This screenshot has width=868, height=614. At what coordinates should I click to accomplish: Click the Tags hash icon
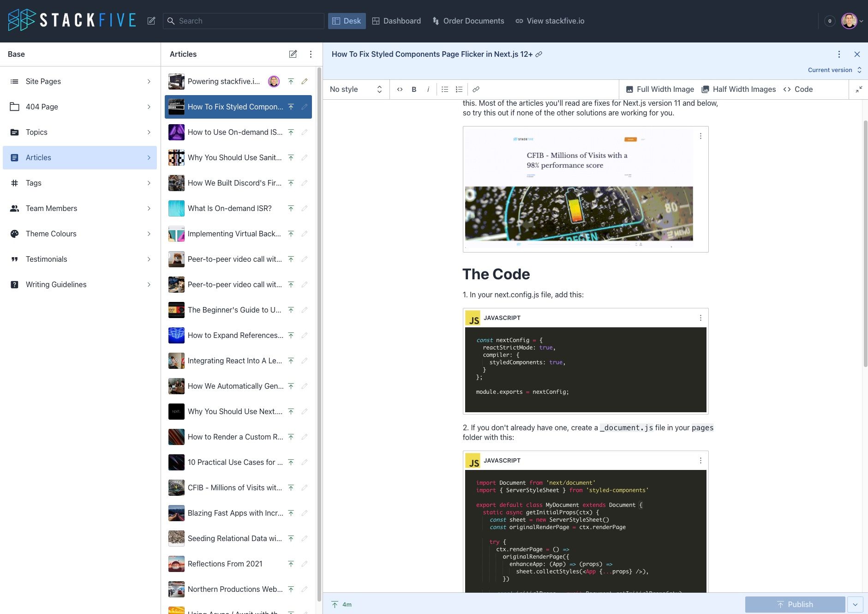[15, 183]
